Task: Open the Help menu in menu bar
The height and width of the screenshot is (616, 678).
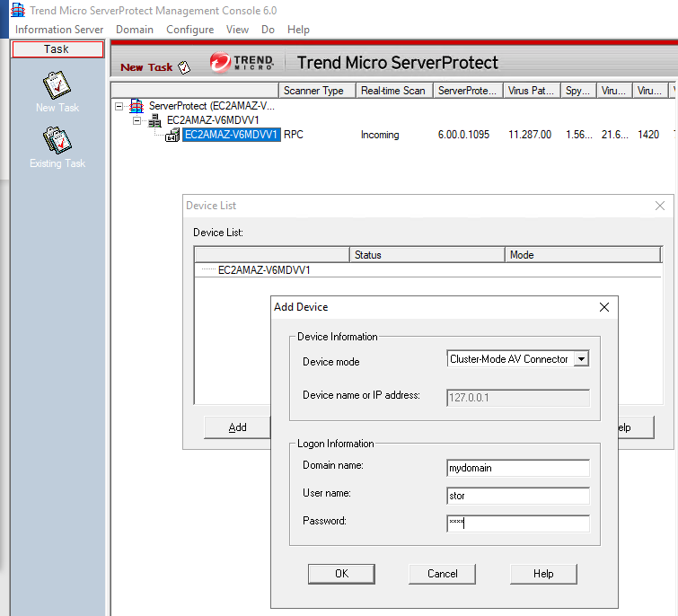Action: 298,30
